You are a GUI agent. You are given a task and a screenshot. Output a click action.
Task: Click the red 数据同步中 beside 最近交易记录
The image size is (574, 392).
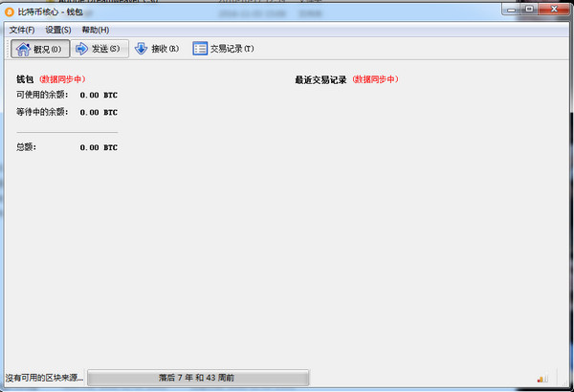pos(376,79)
